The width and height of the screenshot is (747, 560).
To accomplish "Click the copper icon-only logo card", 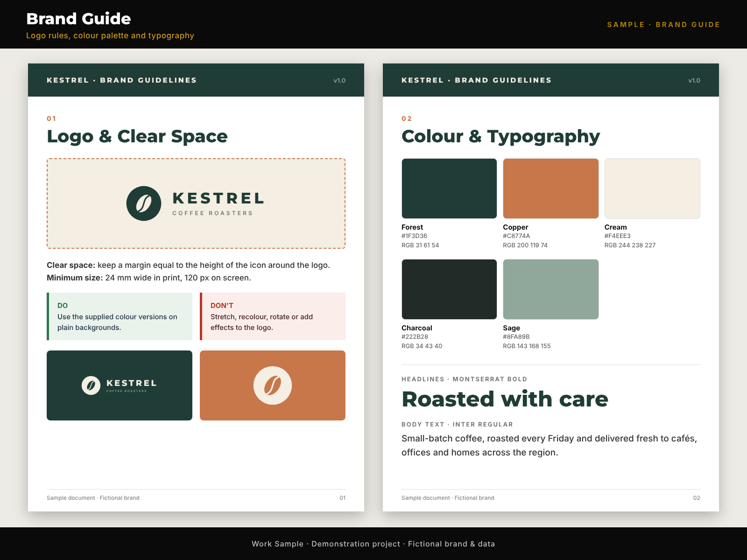I will 273,385.
